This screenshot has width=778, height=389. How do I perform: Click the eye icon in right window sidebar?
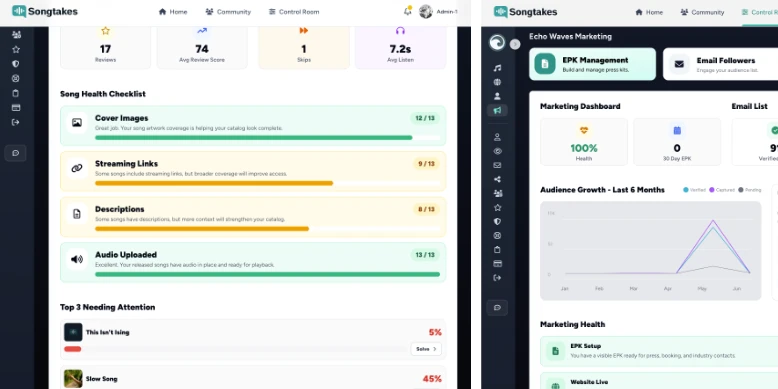(497, 151)
